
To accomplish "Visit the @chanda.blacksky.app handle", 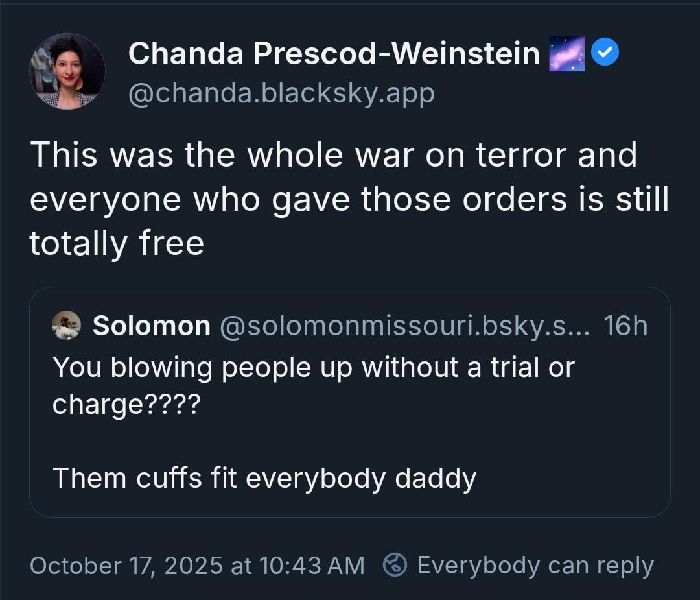I will [281, 94].
